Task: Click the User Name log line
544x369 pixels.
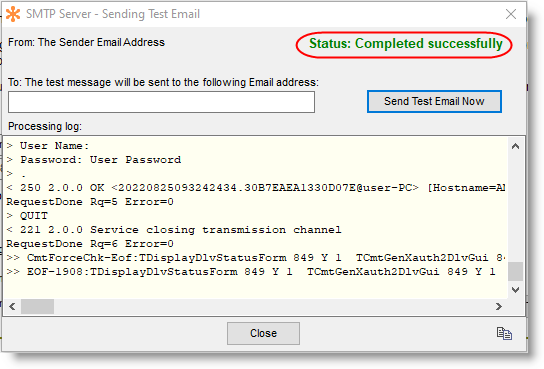Action: click(x=48, y=146)
